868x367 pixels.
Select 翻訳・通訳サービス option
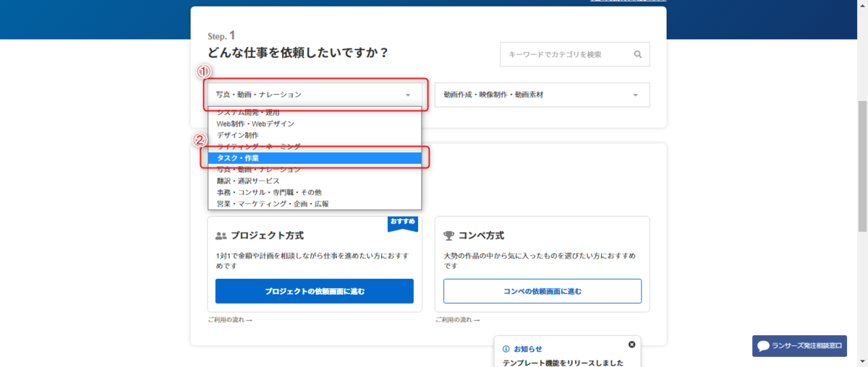point(315,181)
